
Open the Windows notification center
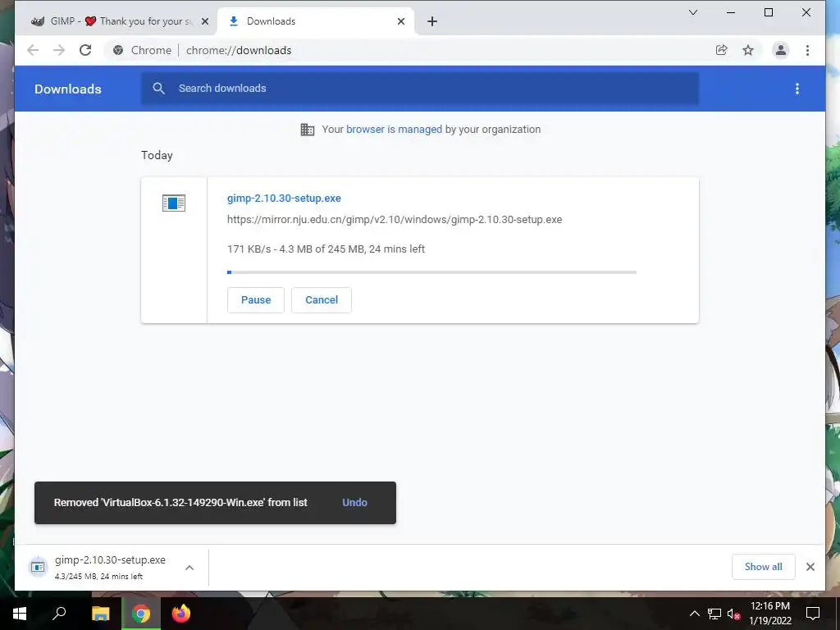pos(813,614)
